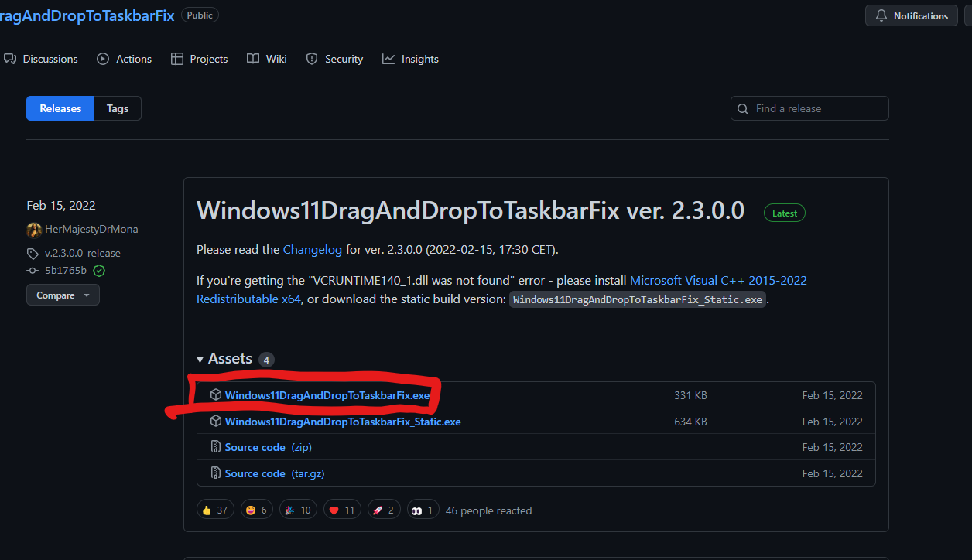Open the Actions tab
The image size is (972, 560).
(x=125, y=59)
